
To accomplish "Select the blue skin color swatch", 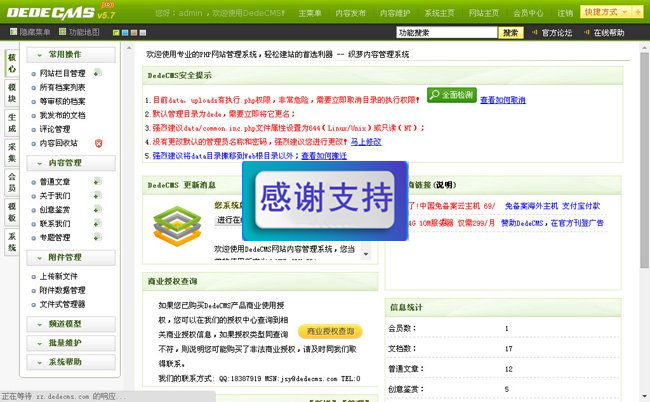I will pos(125,33).
